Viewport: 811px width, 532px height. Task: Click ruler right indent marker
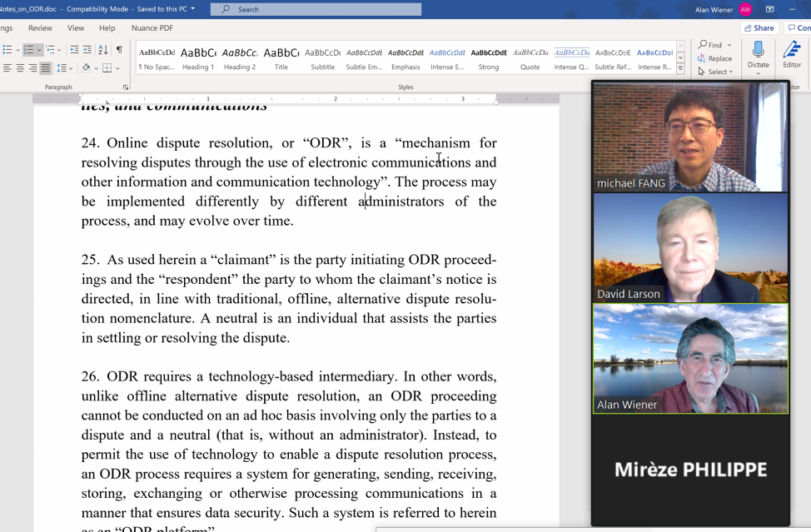(496, 102)
